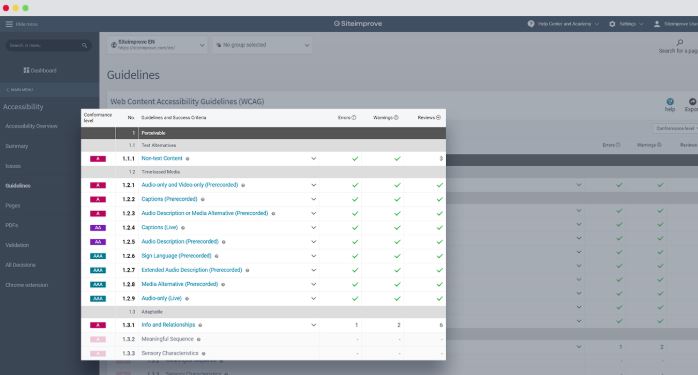Viewport: 698px width, 375px height.
Task: Click the Hide menu hamburger icon
Action: pyautogui.click(x=9, y=24)
